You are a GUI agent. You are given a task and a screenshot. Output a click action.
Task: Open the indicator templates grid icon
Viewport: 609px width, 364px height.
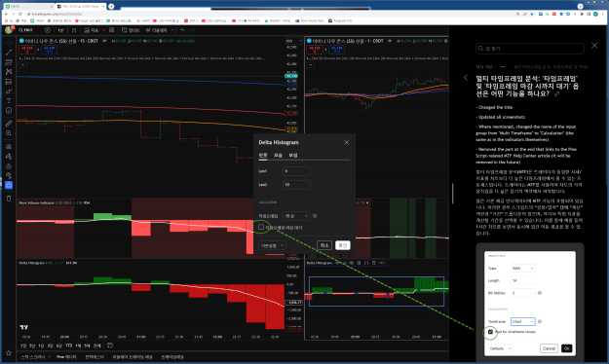coord(112,30)
